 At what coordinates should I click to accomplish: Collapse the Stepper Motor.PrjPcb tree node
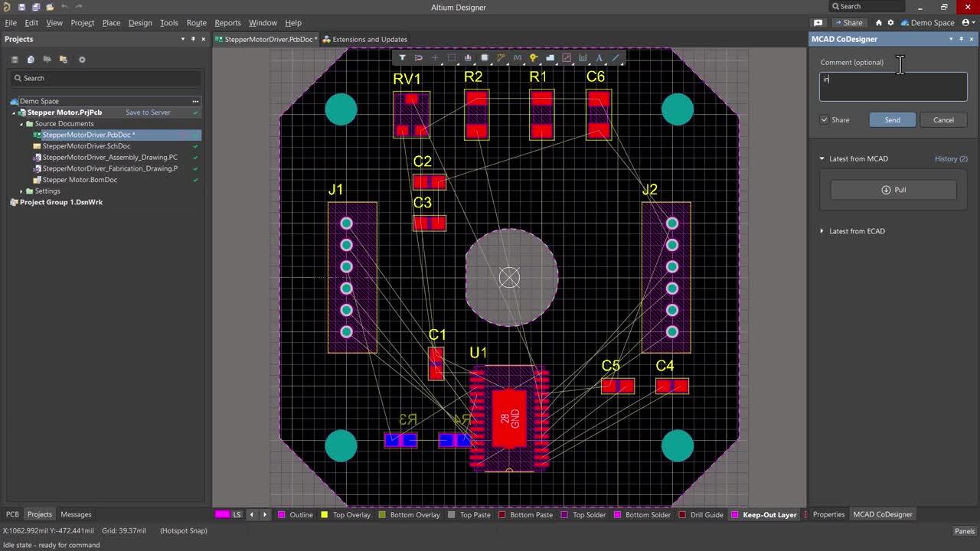[x=14, y=112]
